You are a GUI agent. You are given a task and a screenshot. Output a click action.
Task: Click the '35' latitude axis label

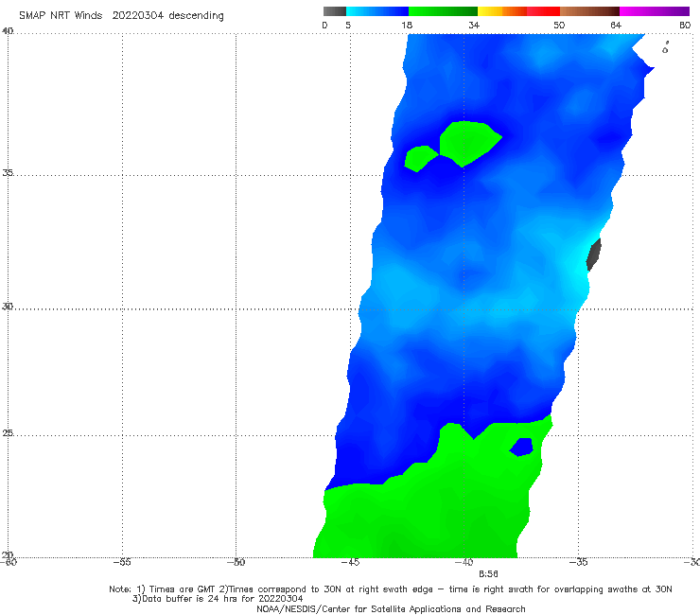[x=8, y=173]
